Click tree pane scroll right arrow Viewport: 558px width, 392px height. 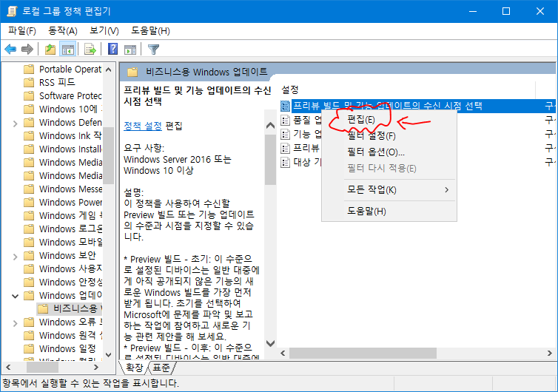(96, 367)
